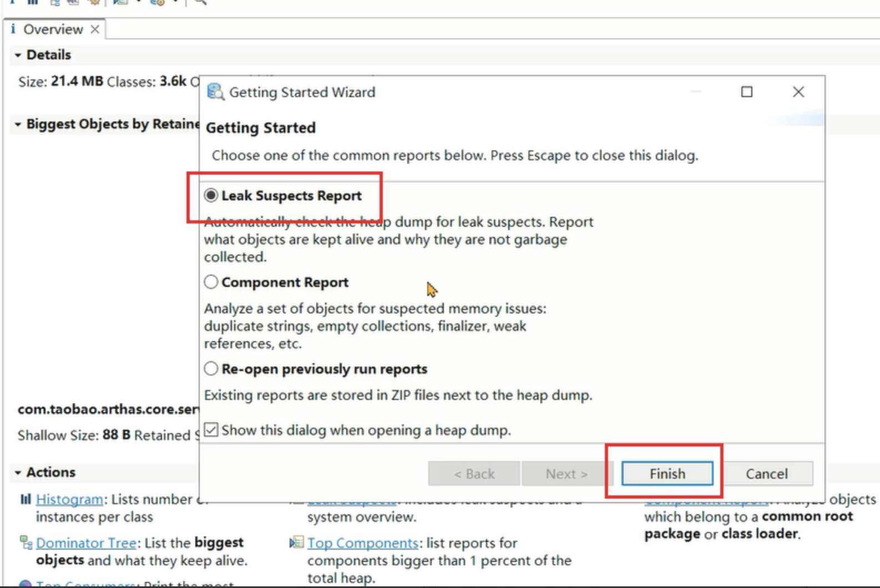Click the Classes 3.6k value

(x=173, y=82)
